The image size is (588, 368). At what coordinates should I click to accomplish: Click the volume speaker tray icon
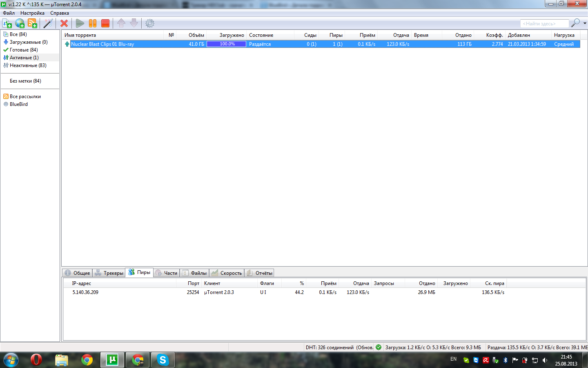(544, 360)
